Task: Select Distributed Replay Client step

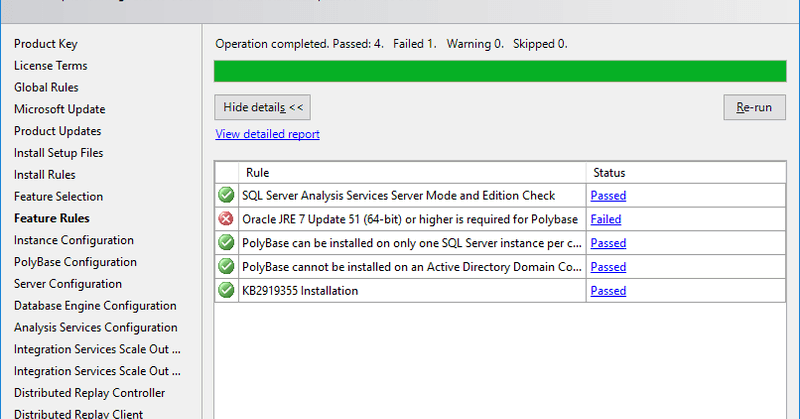Action: tap(79, 414)
